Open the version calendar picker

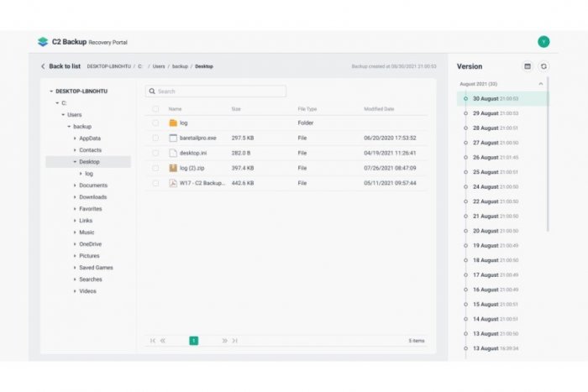528,66
